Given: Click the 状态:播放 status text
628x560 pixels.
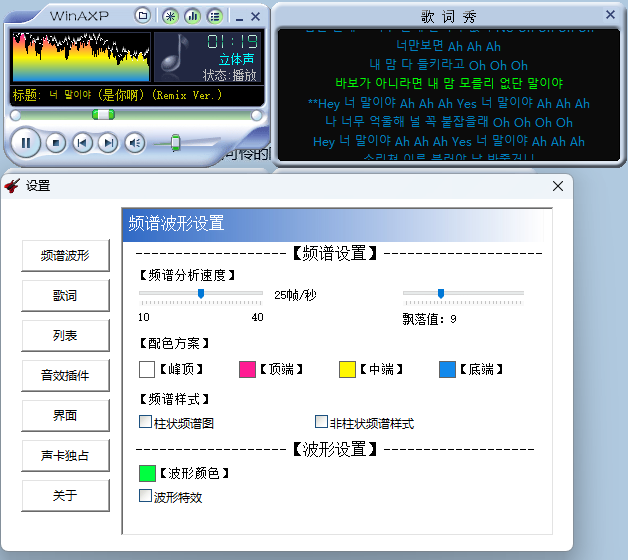Looking at the screenshot, I should pyautogui.click(x=229, y=75).
